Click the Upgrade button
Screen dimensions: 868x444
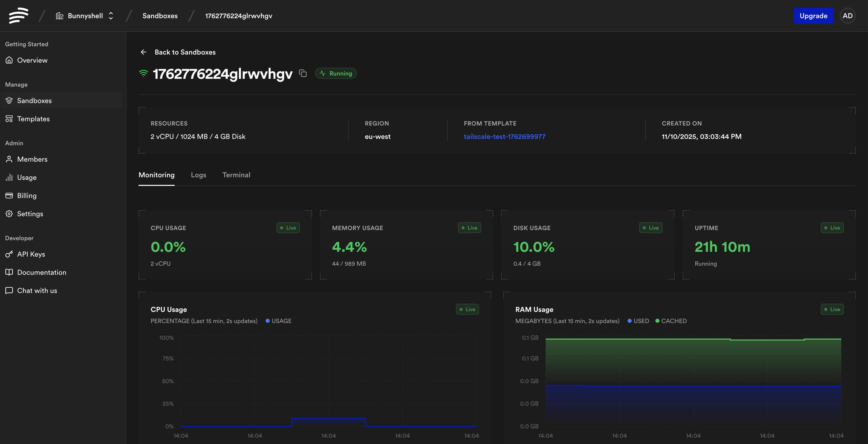pyautogui.click(x=813, y=15)
